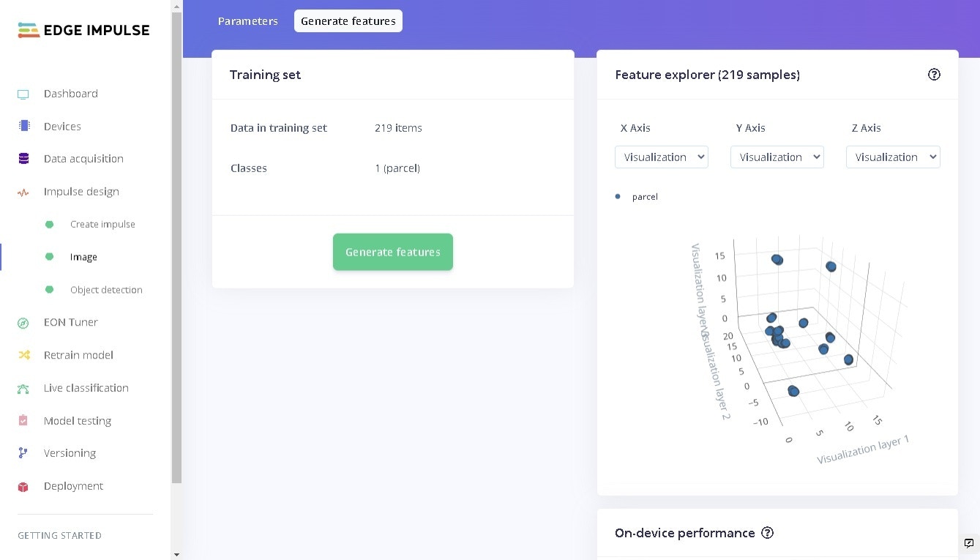Toggle parcel legend entry in feature explorer
980x560 pixels.
pos(637,197)
